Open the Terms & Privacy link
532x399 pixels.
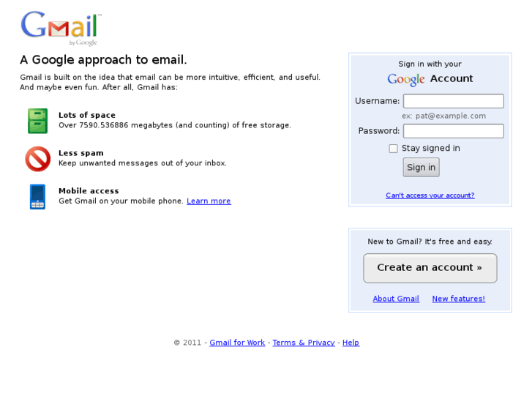click(x=304, y=343)
